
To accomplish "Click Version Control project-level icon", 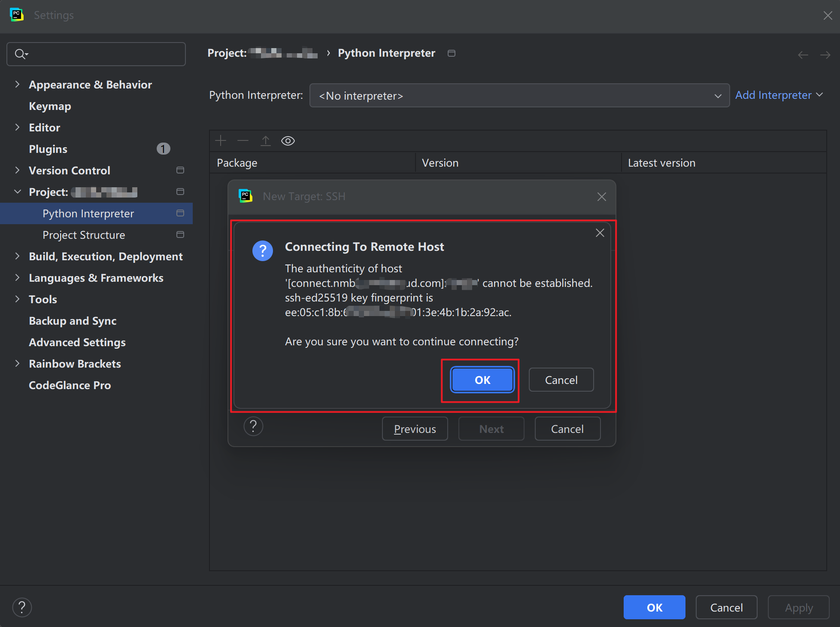I will click(x=180, y=170).
